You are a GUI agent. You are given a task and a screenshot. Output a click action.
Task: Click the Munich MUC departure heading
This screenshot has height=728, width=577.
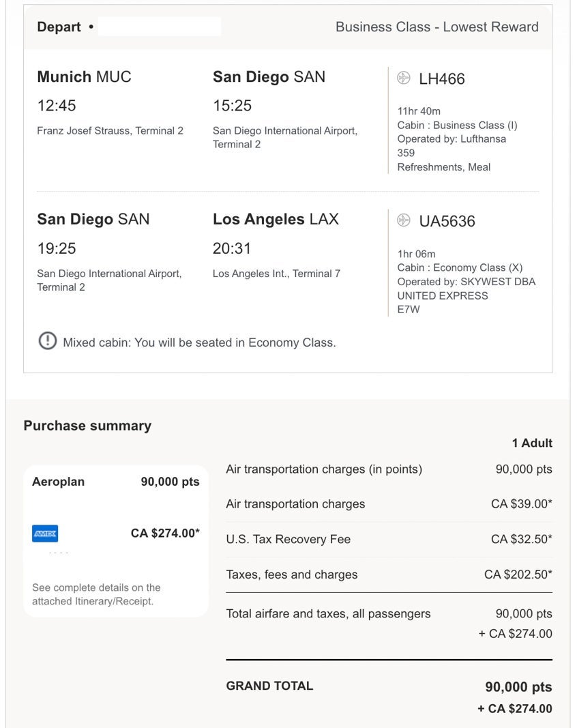tap(84, 76)
